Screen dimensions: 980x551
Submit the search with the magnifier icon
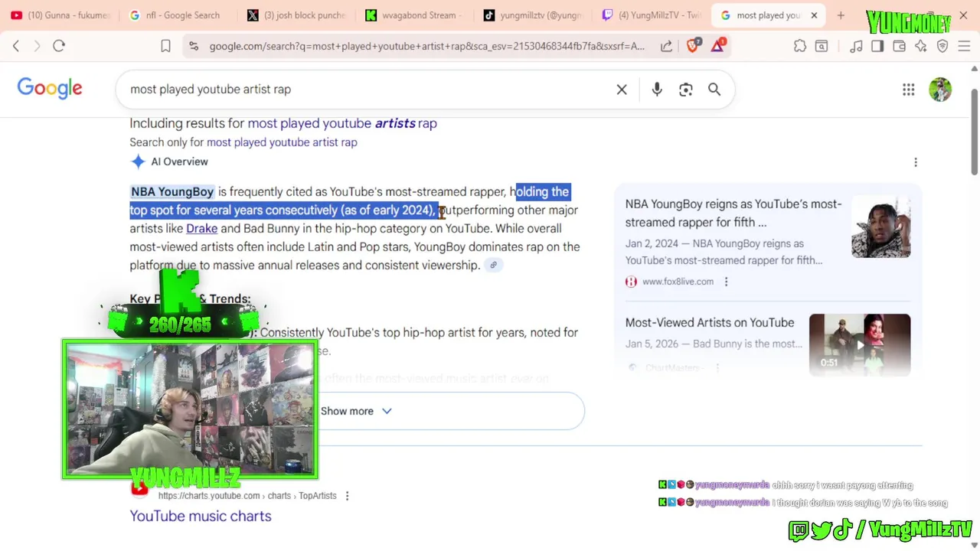(x=714, y=90)
